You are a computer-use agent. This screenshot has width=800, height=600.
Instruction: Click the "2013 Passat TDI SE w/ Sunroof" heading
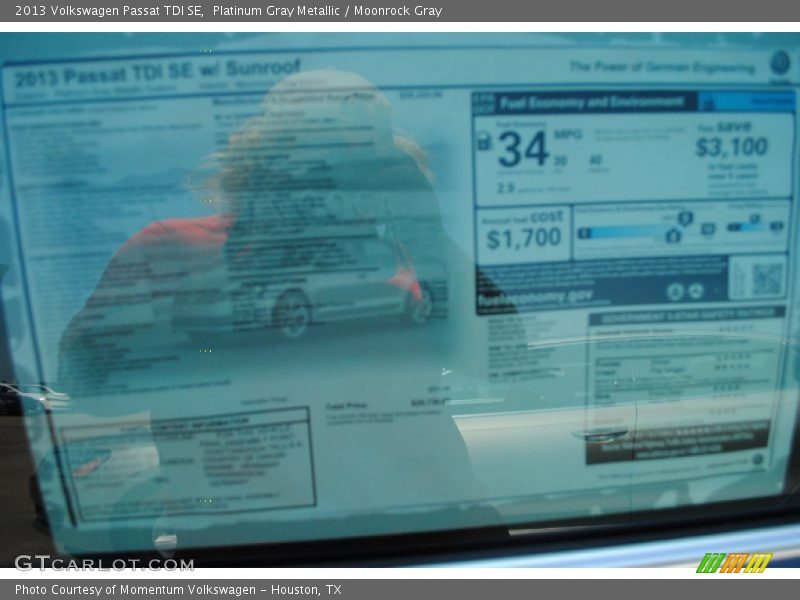[x=157, y=73]
